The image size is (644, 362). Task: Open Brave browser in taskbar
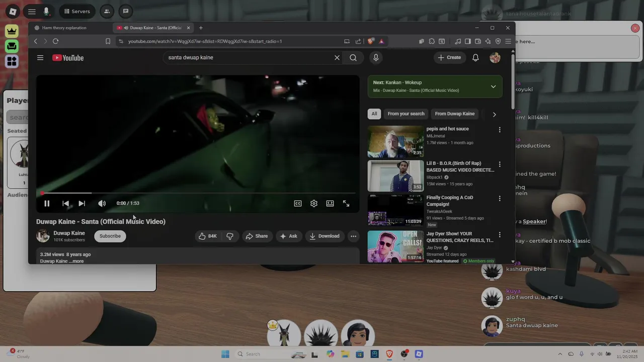389,354
